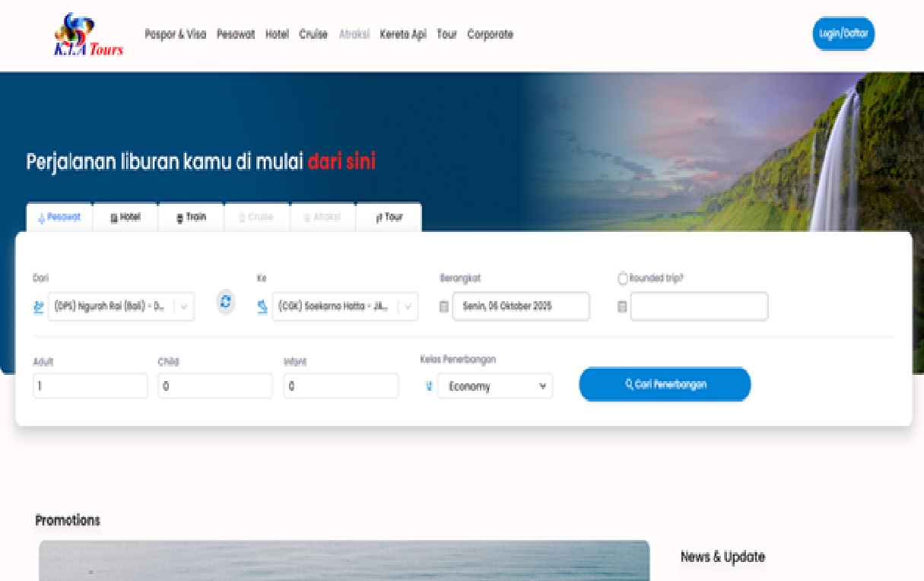Click the arrival plane icon beside Ke
The height and width of the screenshot is (581, 924).
262,307
